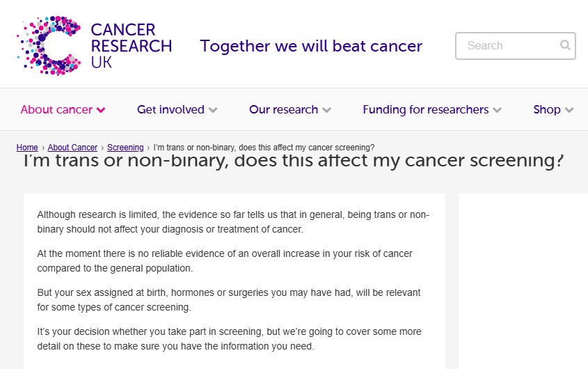The height and width of the screenshot is (369, 588).
Task: Click the Cancer Research UK wordmark text
Action: coord(131,46)
